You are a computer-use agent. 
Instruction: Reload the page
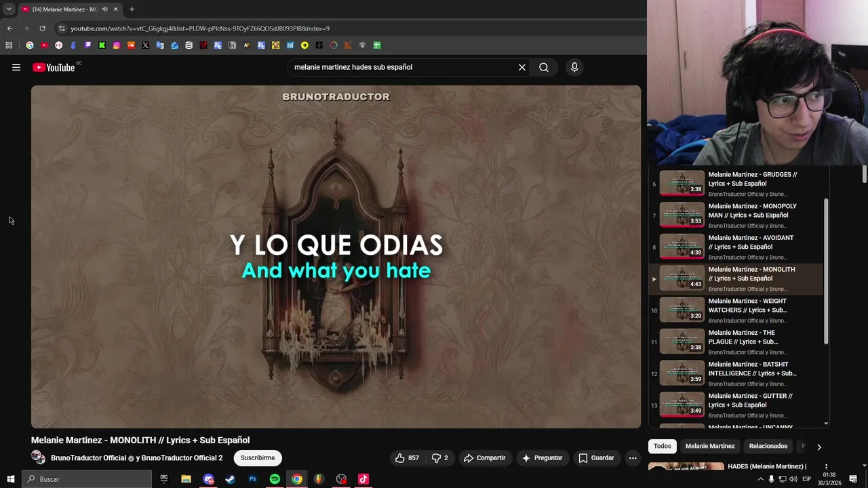point(42,28)
